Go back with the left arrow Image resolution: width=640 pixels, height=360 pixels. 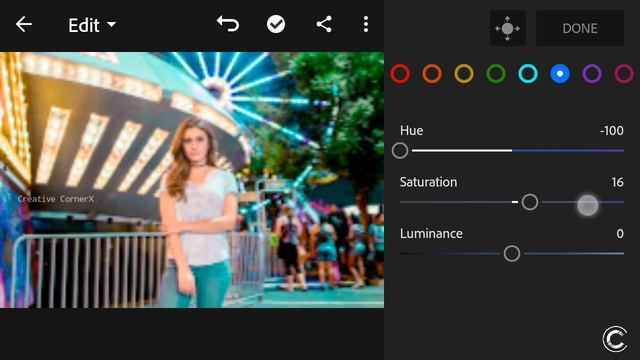(24, 24)
